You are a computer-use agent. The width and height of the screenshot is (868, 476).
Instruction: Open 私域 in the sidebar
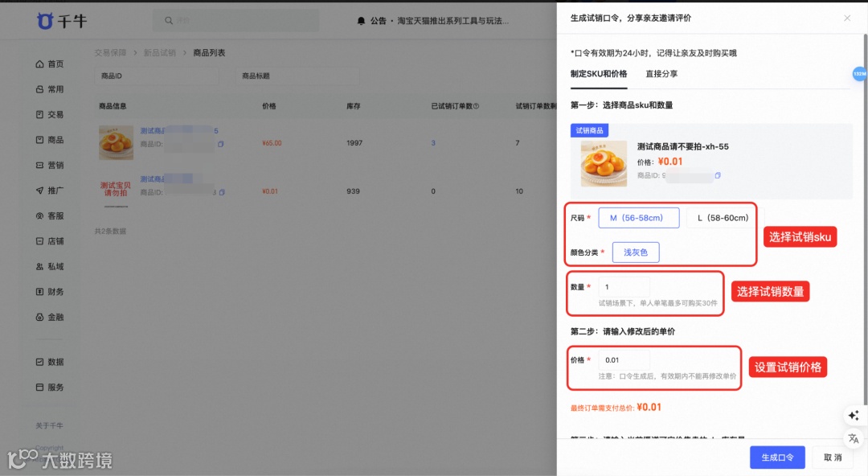[50, 266]
